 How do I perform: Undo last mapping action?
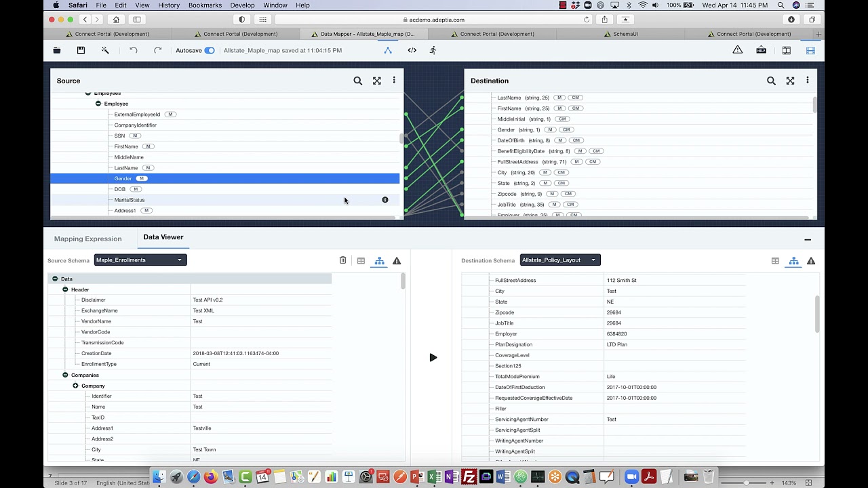pyautogui.click(x=134, y=50)
